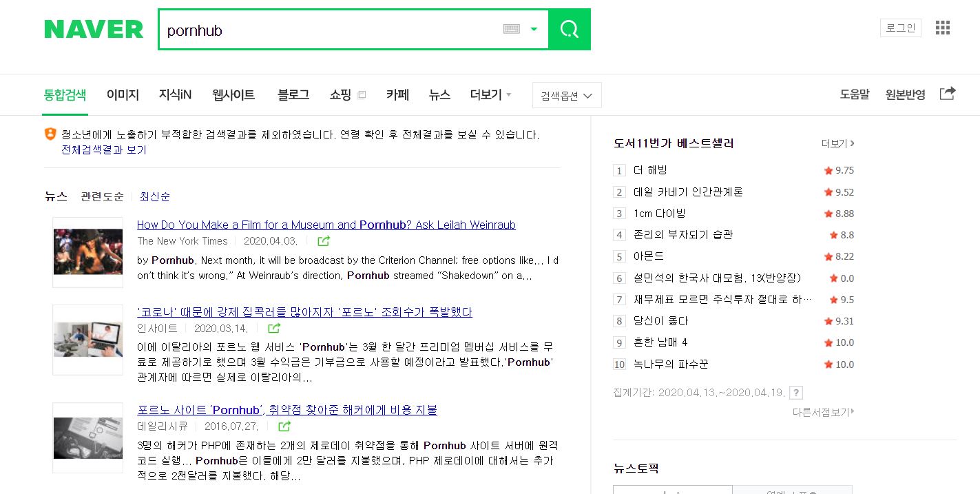Open bestseller 당신이 옳다
Image resolution: width=980 pixels, height=494 pixels.
(x=661, y=321)
